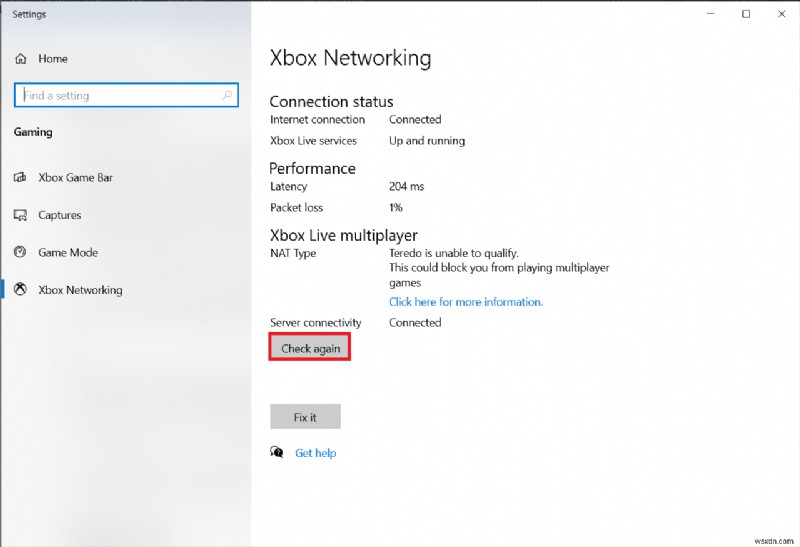Close the Settings window
The width and height of the screenshot is (800, 547).
click(x=782, y=14)
